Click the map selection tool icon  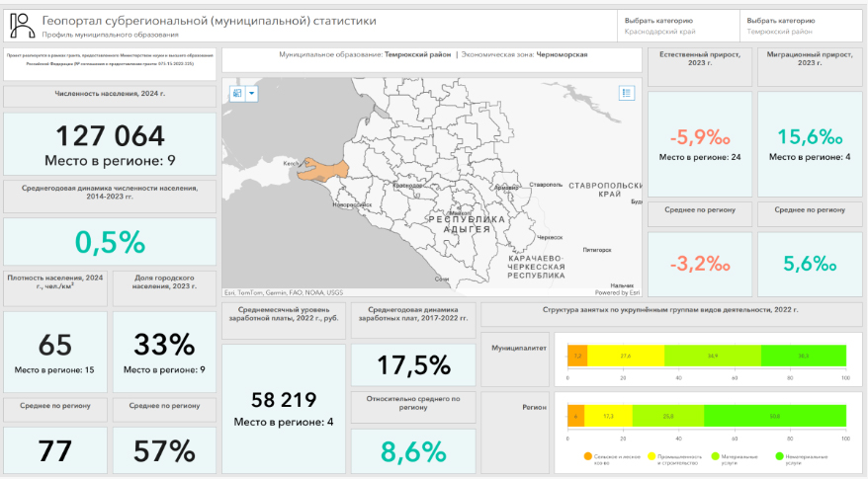click(x=237, y=94)
